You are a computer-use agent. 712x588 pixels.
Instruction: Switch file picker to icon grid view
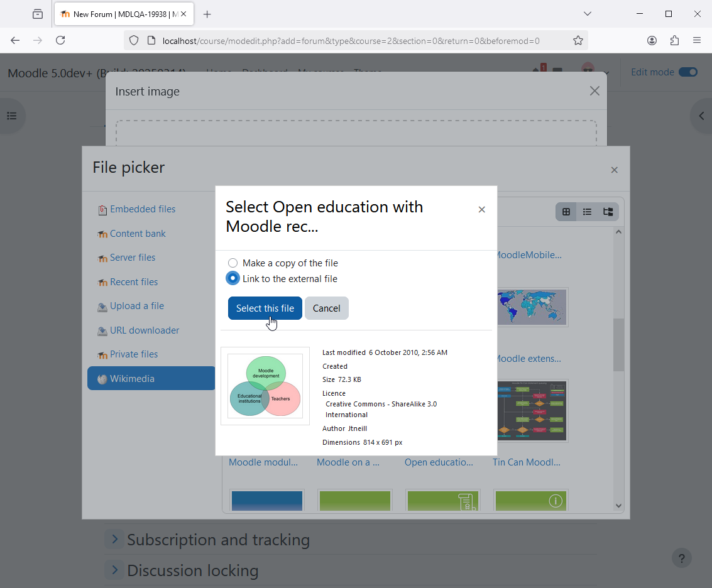[x=566, y=212]
